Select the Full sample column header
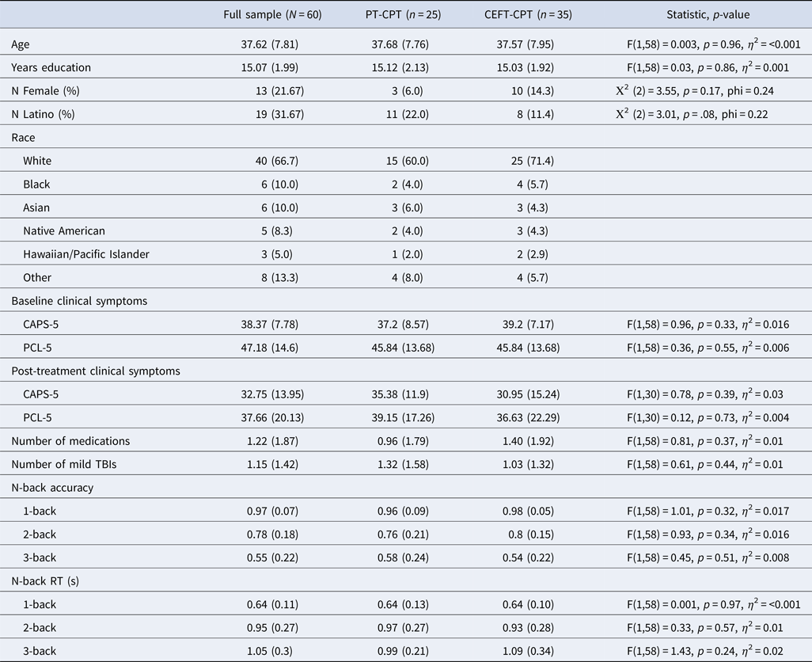812x662 pixels. coord(272,14)
